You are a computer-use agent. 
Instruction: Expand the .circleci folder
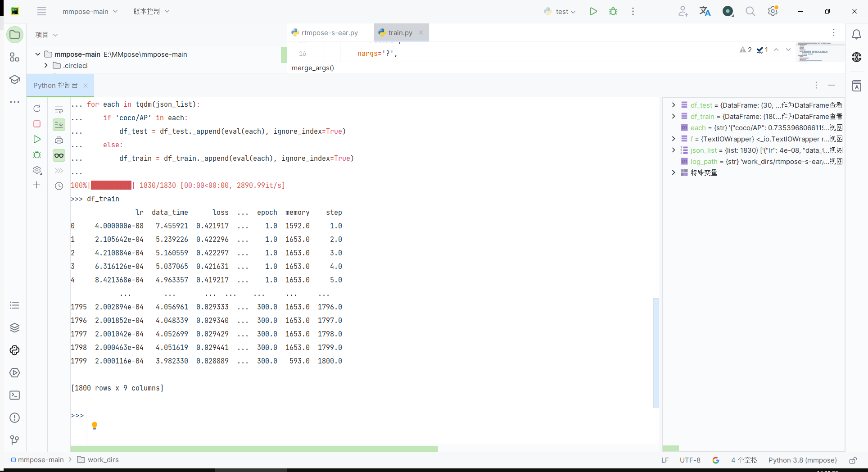[46, 66]
